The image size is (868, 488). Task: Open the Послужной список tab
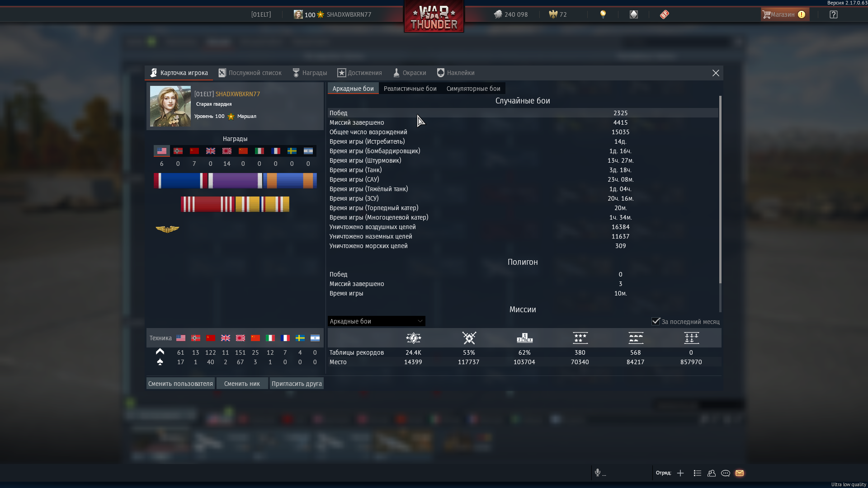click(x=250, y=73)
